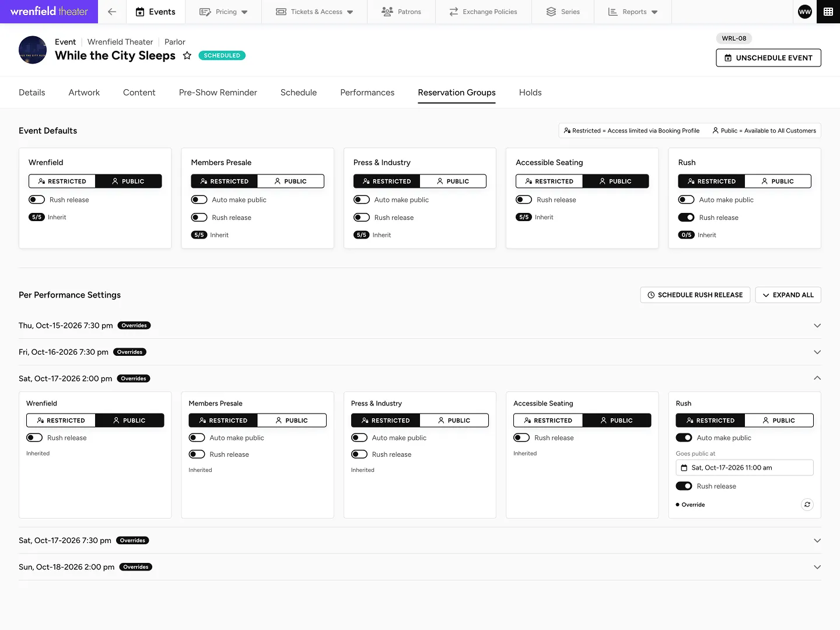Screen dimensions: 840x630
Task: Favorite the event with the star icon
Action: click(187, 55)
